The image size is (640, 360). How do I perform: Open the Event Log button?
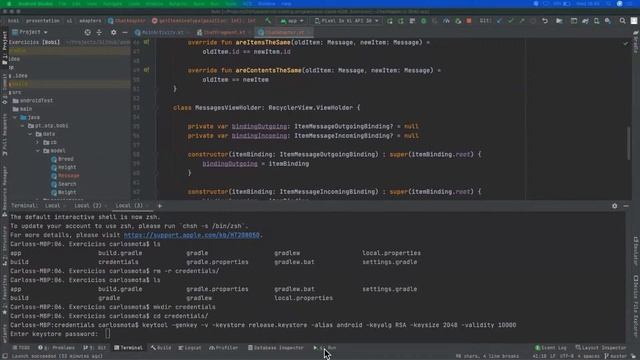[x=551, y=348]
